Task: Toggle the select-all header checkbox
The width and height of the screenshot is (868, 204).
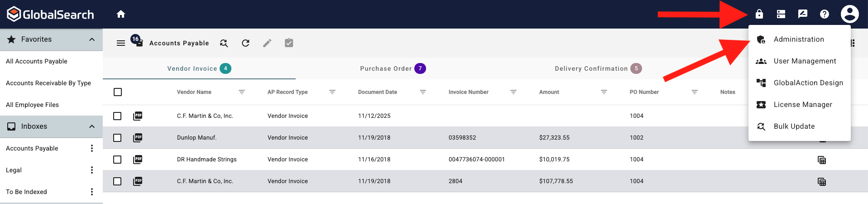Action: click(x=118, y=92)
